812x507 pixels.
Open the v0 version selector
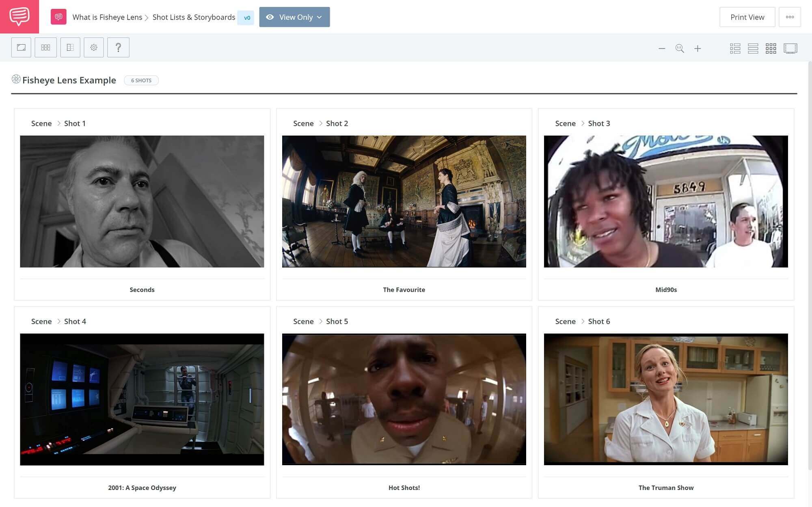246,17
